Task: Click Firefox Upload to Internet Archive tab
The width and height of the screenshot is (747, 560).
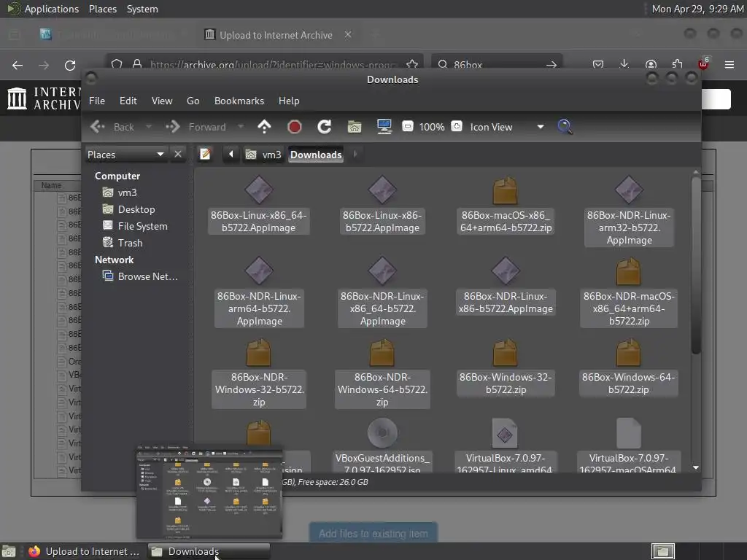Action: click(276, 35)
